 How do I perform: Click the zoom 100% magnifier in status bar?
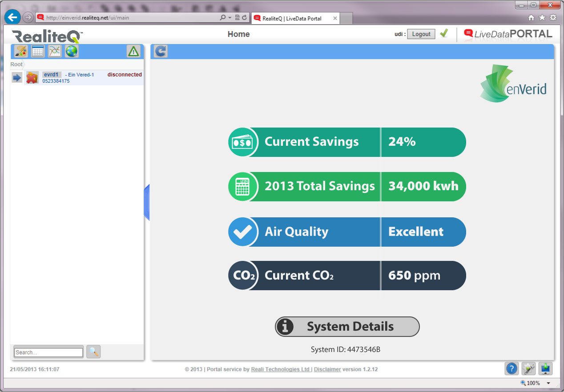523,383
